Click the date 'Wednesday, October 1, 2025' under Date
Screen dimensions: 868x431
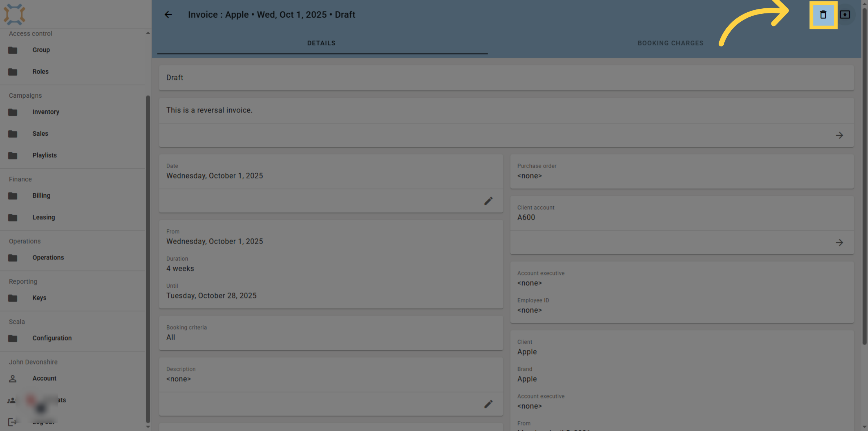click(x=214, y=176)
